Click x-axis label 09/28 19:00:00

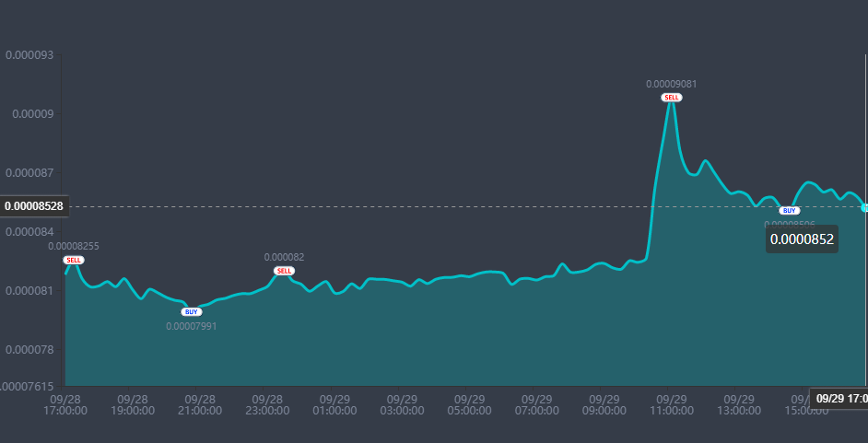133,405
